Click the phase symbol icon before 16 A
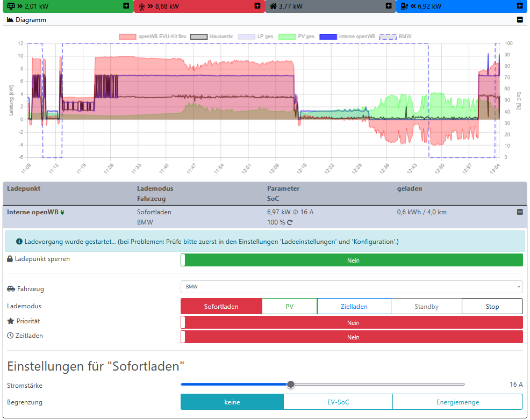This screenshot has width=530, height=420. click(x=296, y=212)
